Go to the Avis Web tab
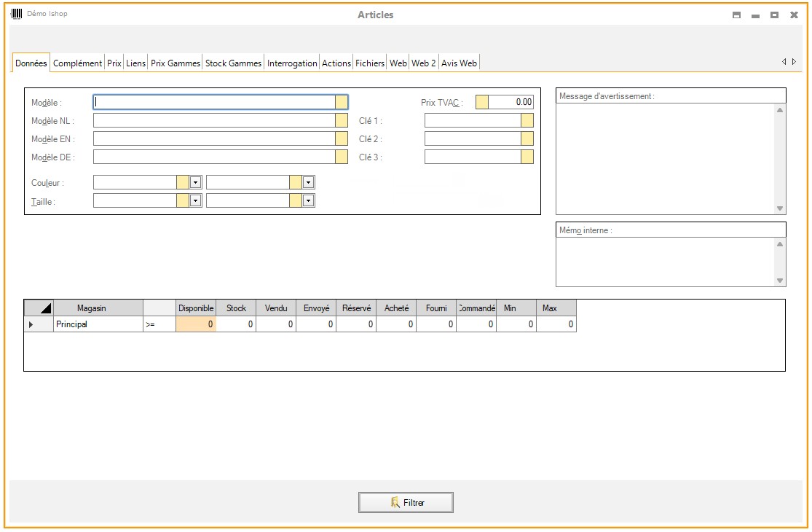812x532 pixels. [459, 63]
